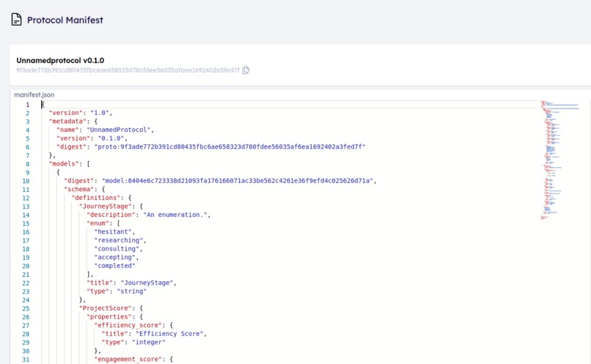This screenshot has width=591, height=364.
Task: Click the model:8404e6c digest value
Action: (x=238, y=181)
